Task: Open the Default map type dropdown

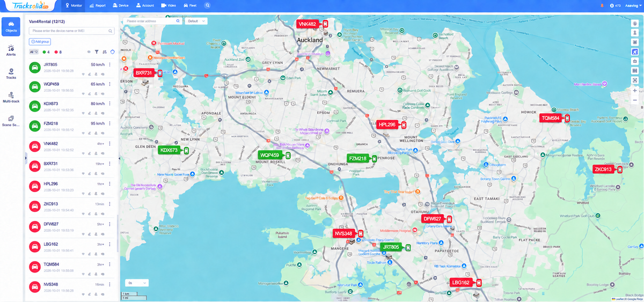Action: pyautogui.click(x=196, y=21)
